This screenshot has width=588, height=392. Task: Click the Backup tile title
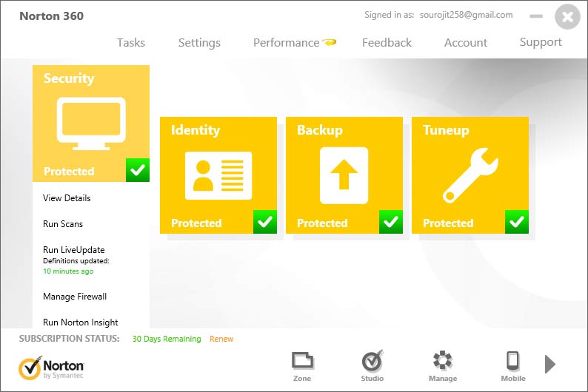tap(320, 130)
